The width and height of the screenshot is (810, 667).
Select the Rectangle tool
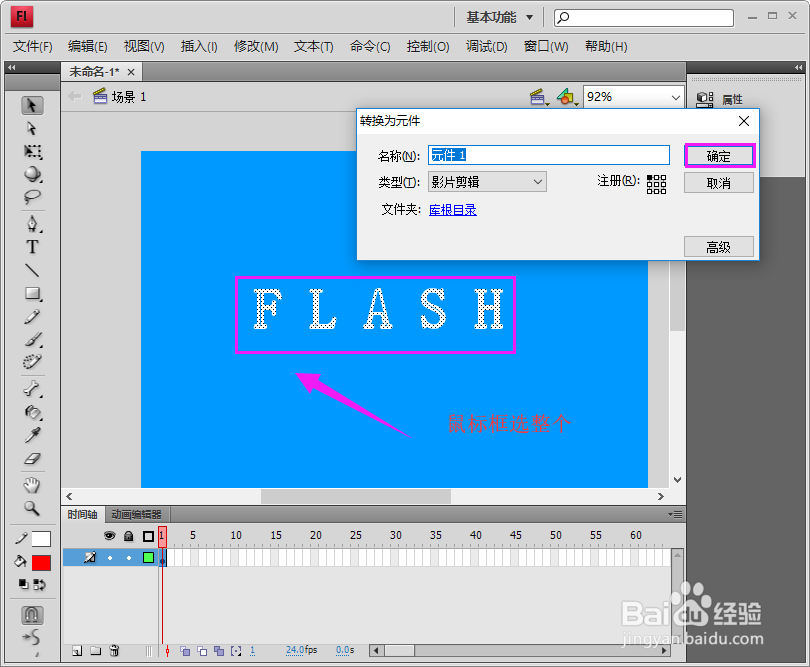(33, 293)
